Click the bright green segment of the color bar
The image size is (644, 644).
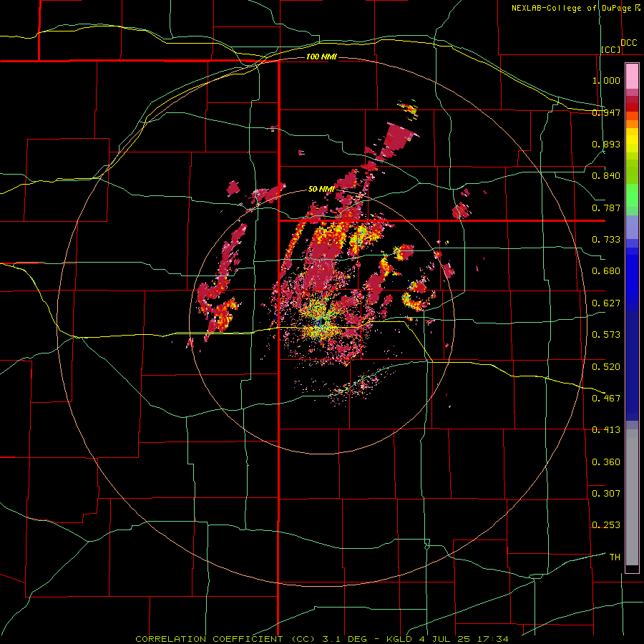coord(632,195)
